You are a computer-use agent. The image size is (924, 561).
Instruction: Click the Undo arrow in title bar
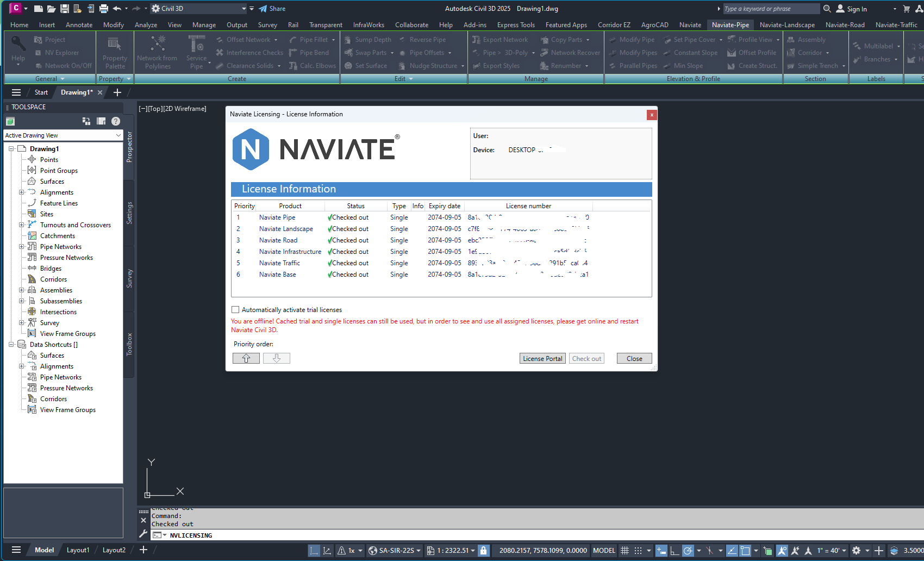click(x=116, y=9)
